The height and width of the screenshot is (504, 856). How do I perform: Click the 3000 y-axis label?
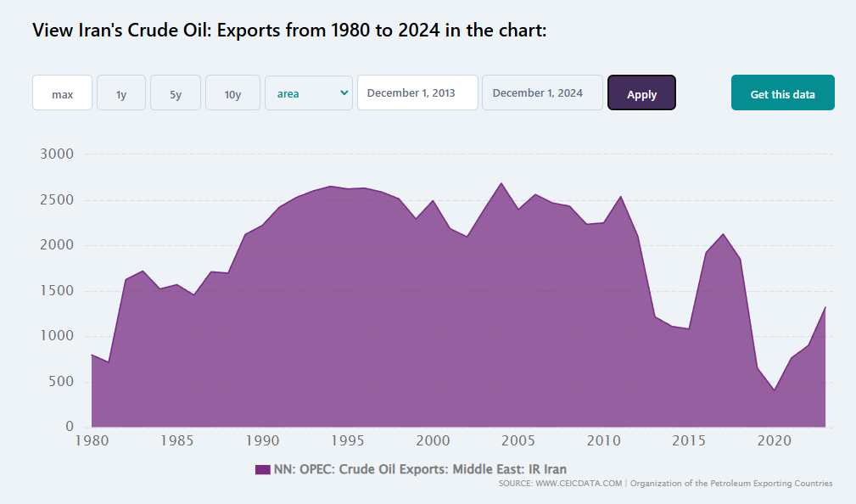[x=57, y=154]
